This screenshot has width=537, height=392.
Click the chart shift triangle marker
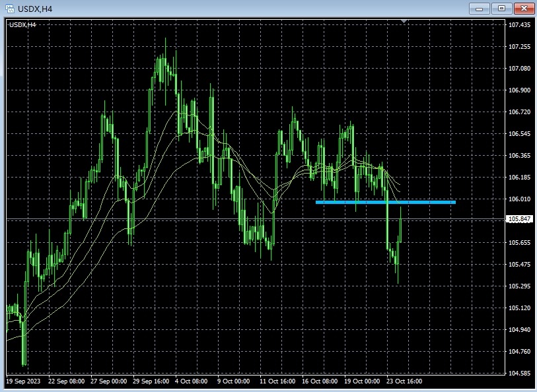click(x=404, y=22)
